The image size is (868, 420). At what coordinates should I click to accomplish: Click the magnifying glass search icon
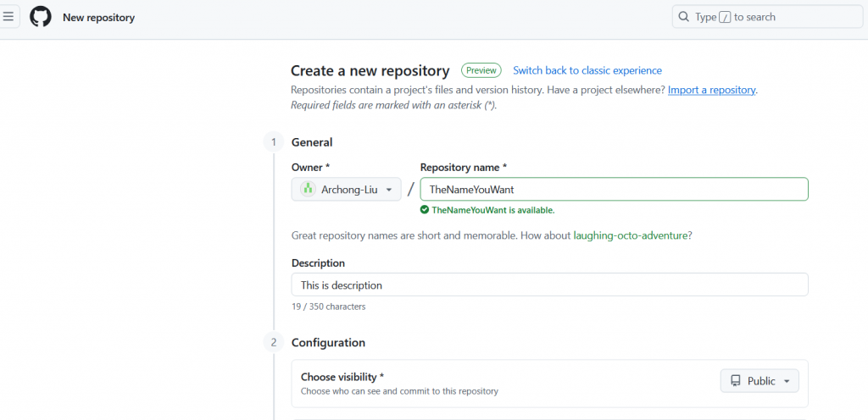coord(684,17)
